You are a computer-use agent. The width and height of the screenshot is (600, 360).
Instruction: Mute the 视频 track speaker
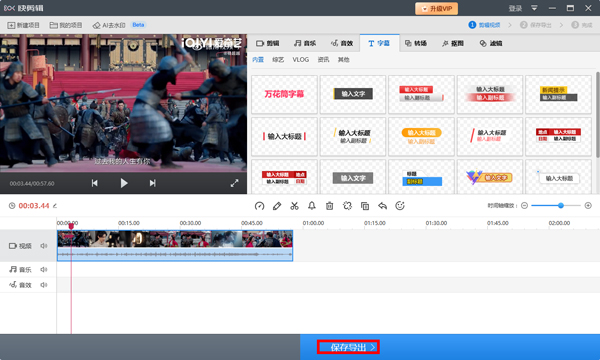point(44,246)
